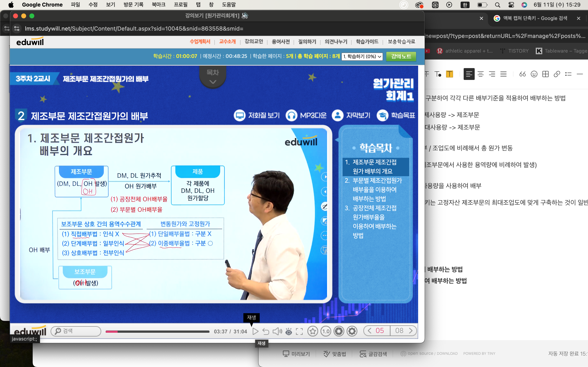588x367 pixels.
Task: Enter fullscreen mode via the brackets icon
Action: coord(299,331)
